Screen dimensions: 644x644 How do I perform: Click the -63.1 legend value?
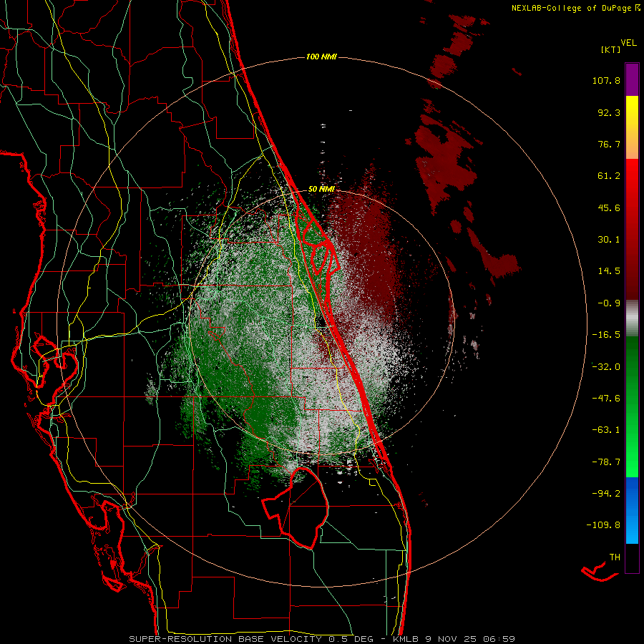click(x=606, y=430)
